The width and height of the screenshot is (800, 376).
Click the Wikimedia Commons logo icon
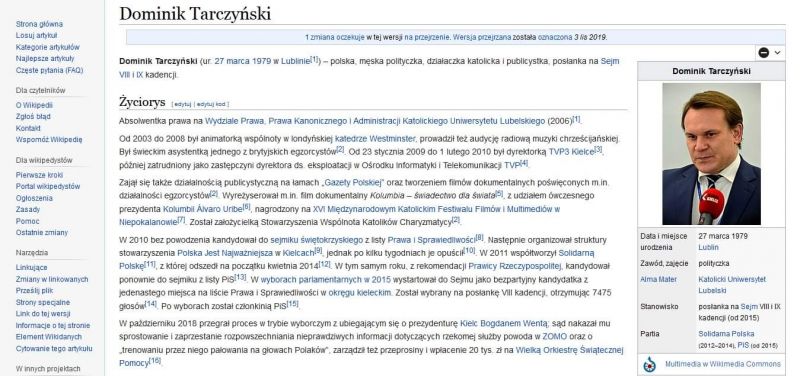[649, 364]
